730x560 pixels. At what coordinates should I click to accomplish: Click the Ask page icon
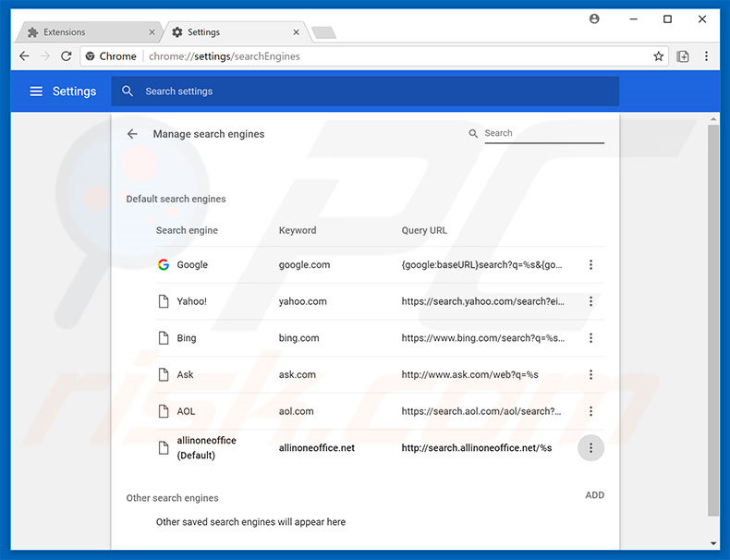click(164, 375)
